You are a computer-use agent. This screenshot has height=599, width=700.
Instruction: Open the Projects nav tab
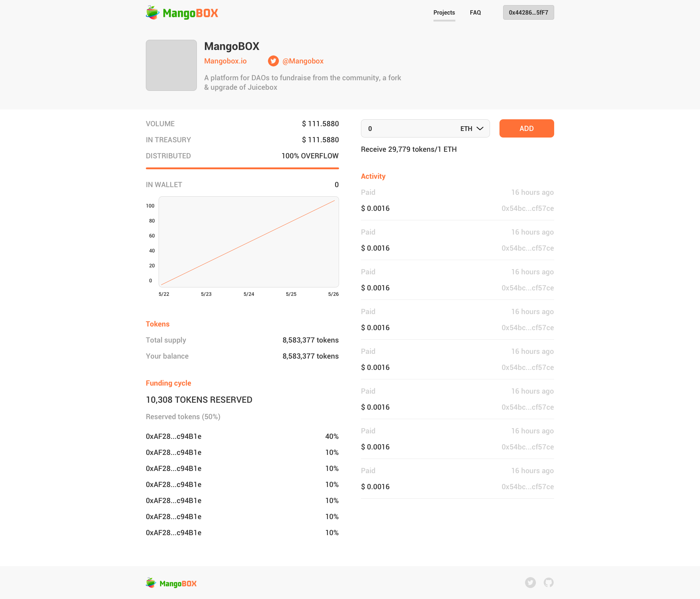444,13
